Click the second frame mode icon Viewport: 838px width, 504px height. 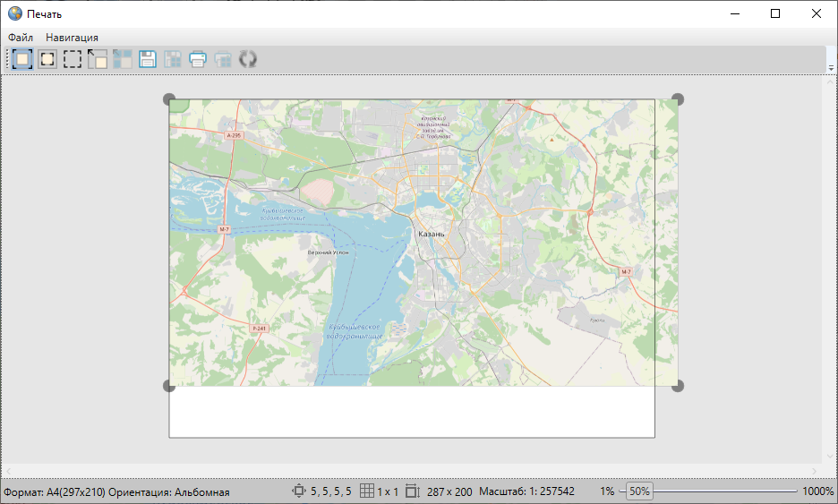(x=47, y=59)
